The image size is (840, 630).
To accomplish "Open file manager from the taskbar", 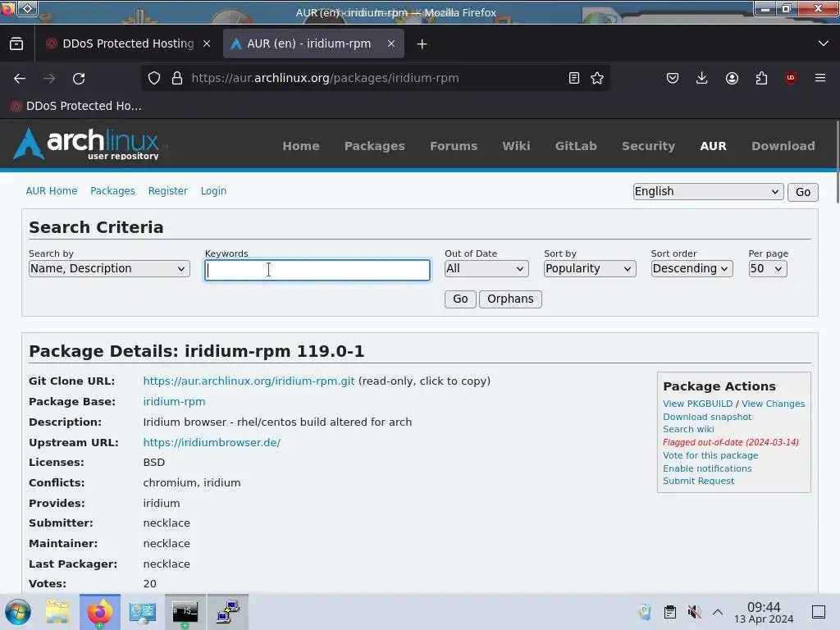I will [x=57, y=612].
